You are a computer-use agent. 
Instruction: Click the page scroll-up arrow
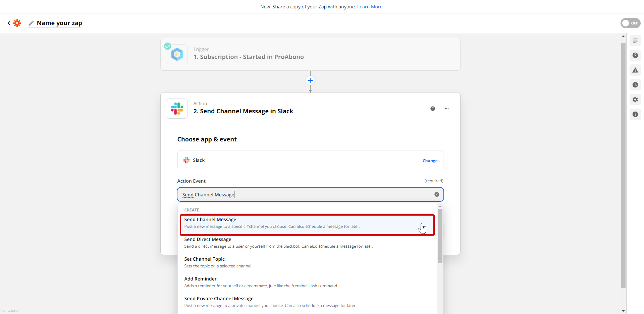(623, 36)
